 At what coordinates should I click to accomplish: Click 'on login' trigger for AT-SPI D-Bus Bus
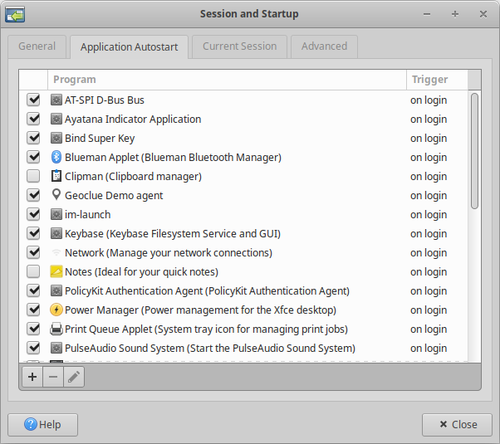pyautogui.click(x=428, y=100)
